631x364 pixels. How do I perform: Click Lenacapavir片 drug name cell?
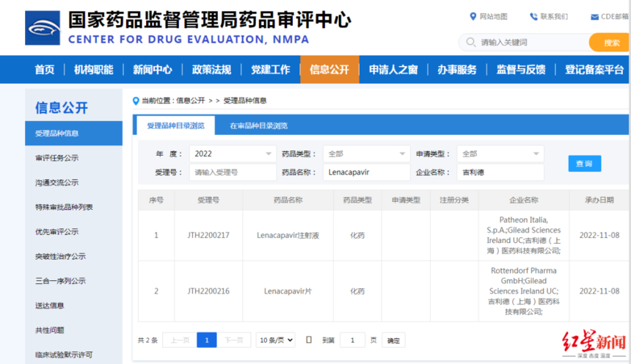pyautogui.click(x=288, y=291)
